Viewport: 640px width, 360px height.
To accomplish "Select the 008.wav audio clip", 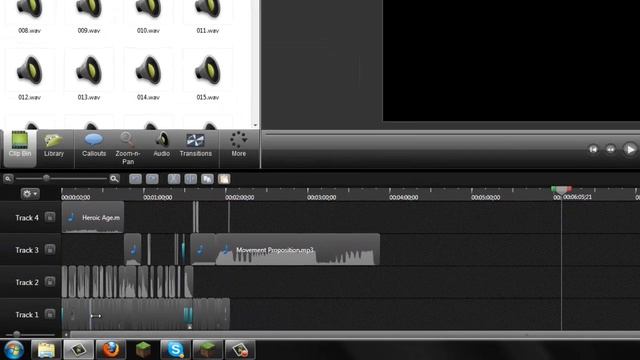I will [x=29, y=17].
